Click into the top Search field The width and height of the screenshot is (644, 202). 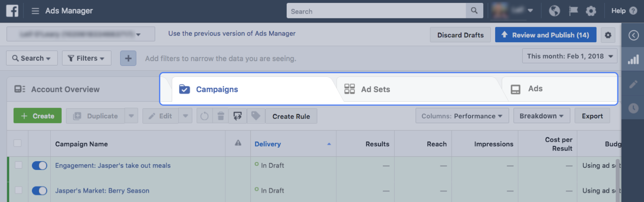coord(376,11)
